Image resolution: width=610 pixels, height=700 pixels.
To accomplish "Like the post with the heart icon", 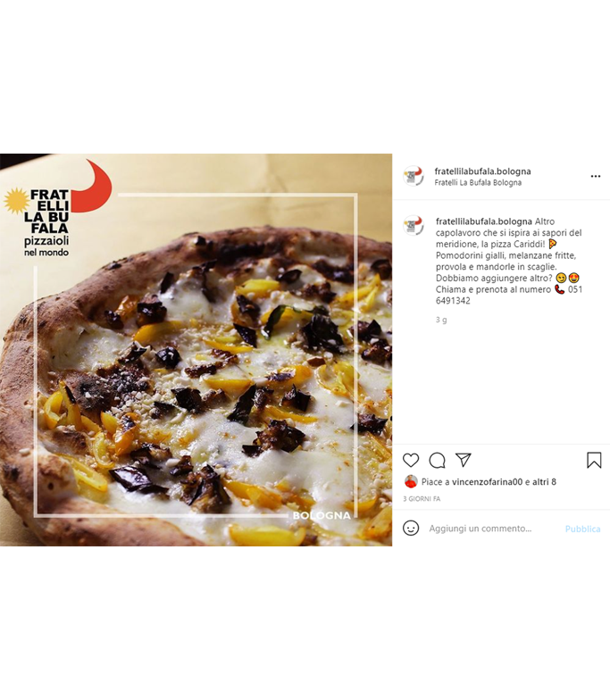I will tap(411, 461).
